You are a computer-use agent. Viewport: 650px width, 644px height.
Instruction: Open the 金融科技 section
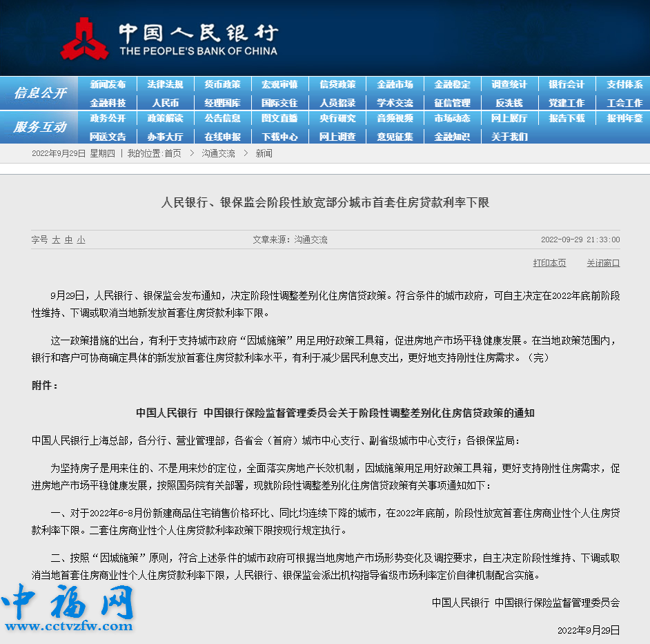click(108, 103)
